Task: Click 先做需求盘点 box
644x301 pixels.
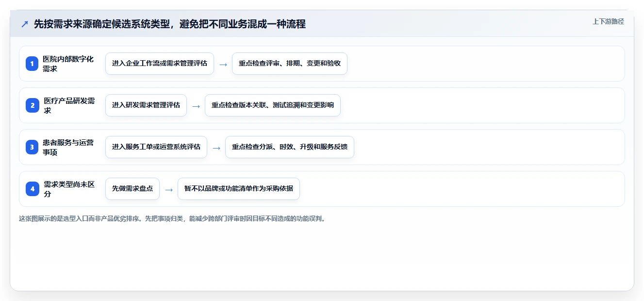Action: pos(132,189)
